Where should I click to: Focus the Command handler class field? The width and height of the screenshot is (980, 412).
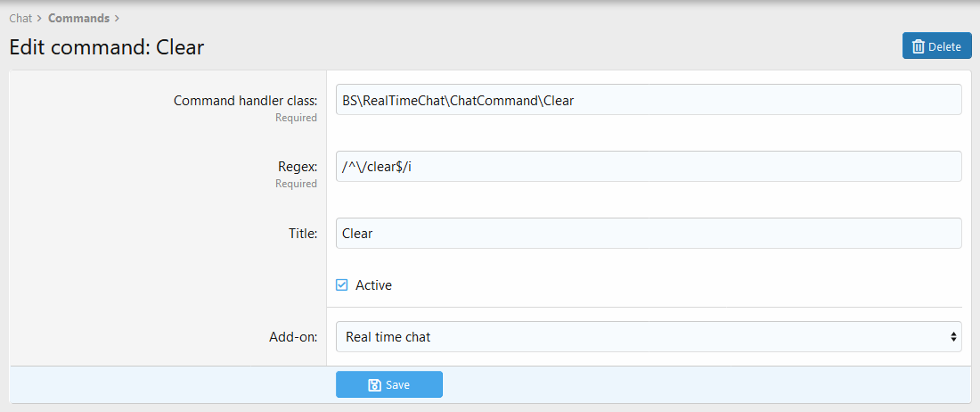click(648, 101)
